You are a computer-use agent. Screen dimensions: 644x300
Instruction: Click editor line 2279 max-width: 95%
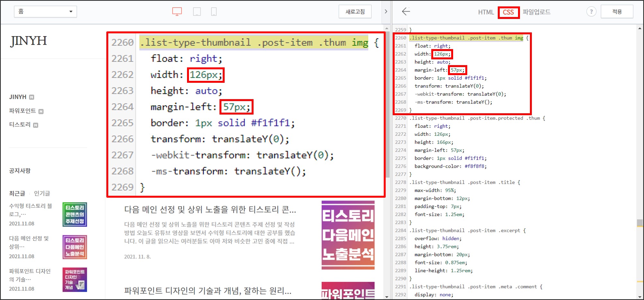tap(435, 190)
